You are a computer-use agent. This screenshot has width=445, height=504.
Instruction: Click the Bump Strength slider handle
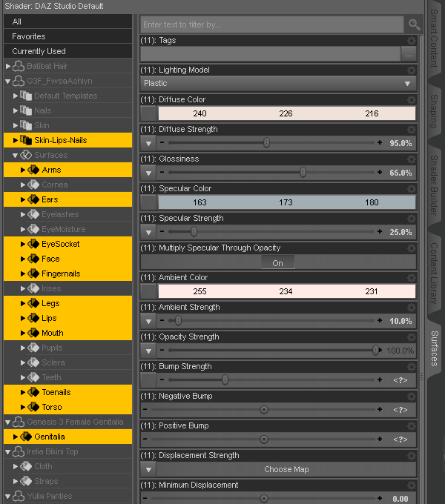pyautogui.click(x=225, y=380)
